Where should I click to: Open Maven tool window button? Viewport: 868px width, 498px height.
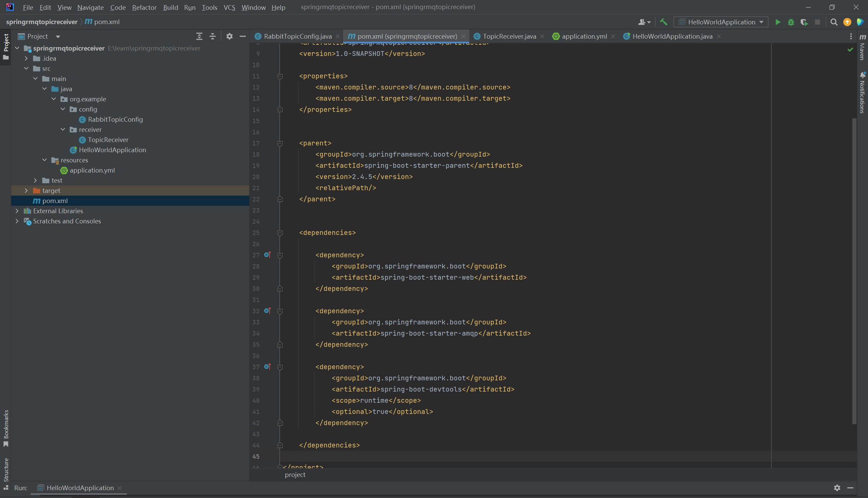pos(862,48)
